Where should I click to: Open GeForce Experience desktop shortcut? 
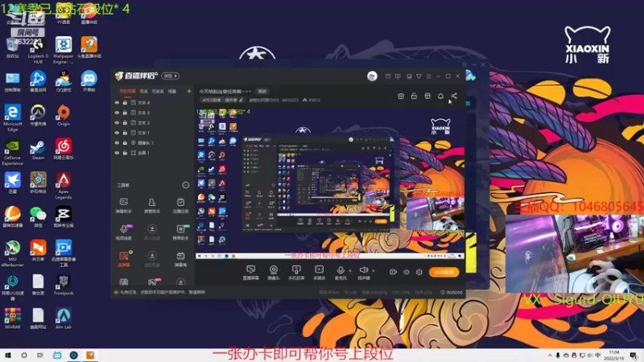point(12,152)
